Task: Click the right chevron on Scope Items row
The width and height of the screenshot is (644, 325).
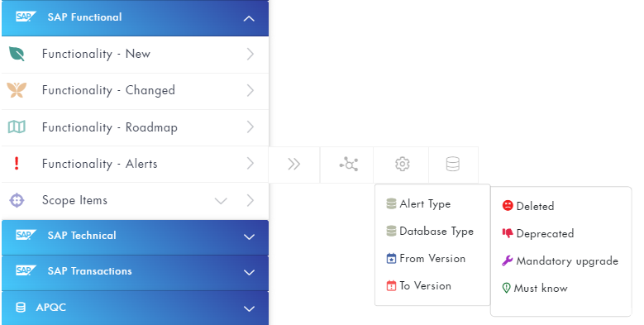Action: 250,200
